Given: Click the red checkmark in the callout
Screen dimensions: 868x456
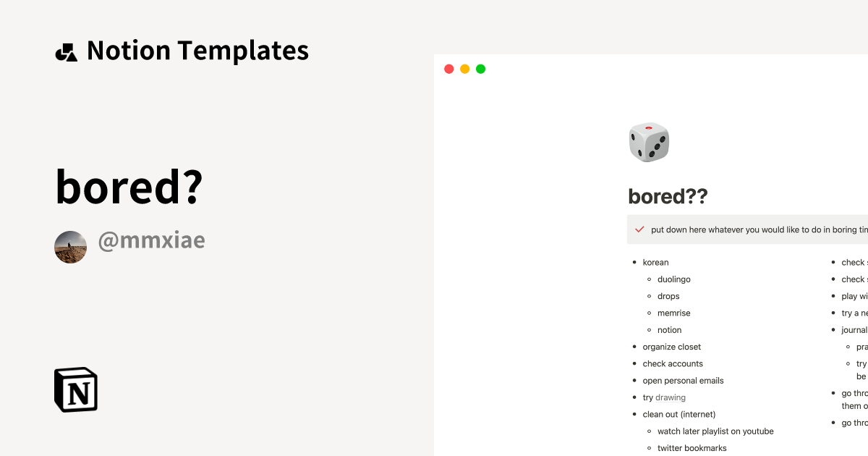Looking at the screenshot, I should point(639,229).
